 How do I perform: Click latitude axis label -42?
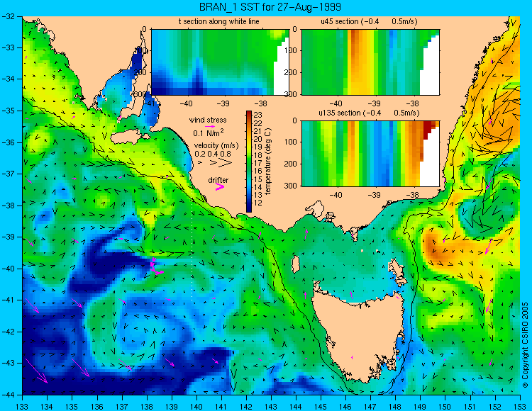point(9,332)
